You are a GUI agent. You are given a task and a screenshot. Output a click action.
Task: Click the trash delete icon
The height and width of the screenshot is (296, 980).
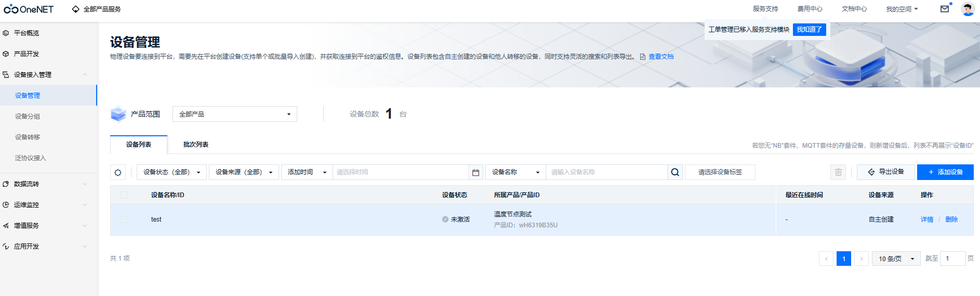pyautogui.click(x=838, y=172)
